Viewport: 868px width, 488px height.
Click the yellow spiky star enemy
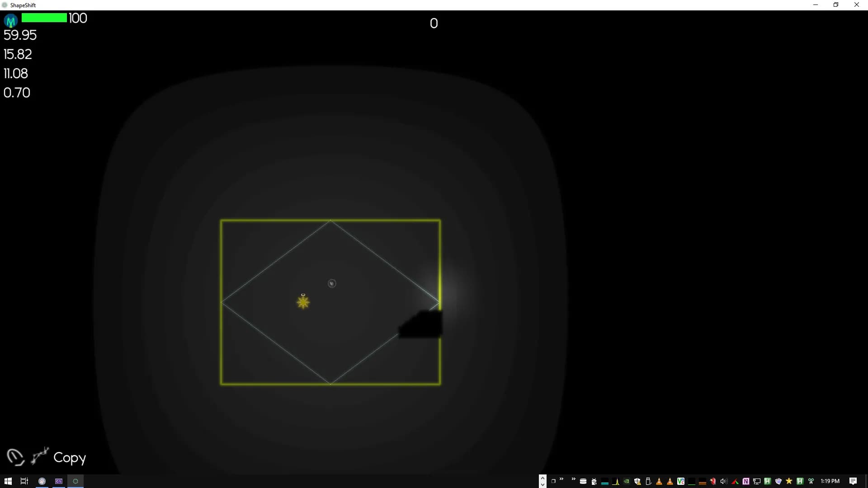tap(303, 301)
